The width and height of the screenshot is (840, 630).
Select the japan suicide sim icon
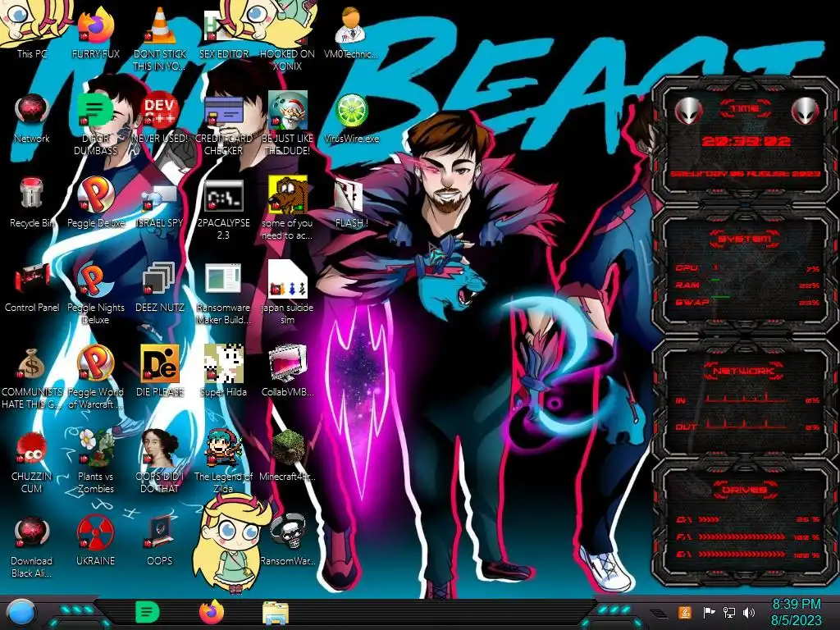(x=287, y=294)
